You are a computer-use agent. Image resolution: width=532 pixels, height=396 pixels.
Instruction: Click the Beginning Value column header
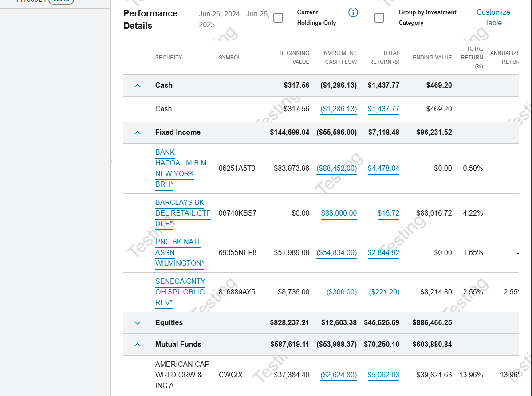pyautogui.click(x=294, y=58)
